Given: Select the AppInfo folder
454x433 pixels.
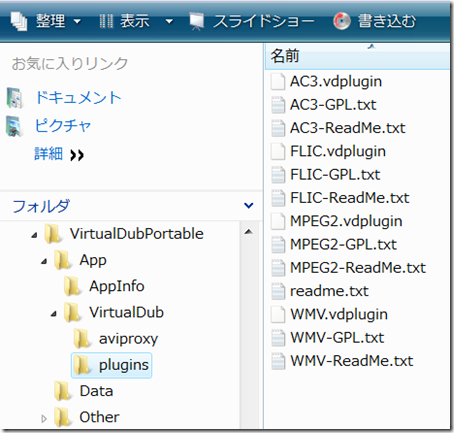Looking at the screenshot, I should click(x=117, y=286).
